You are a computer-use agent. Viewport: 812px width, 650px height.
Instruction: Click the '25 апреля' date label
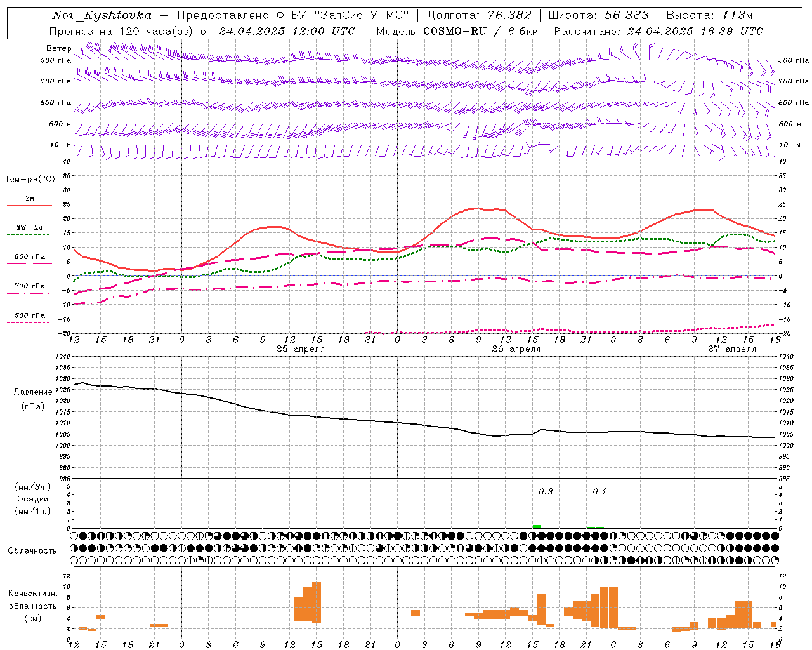coord(301,349)
